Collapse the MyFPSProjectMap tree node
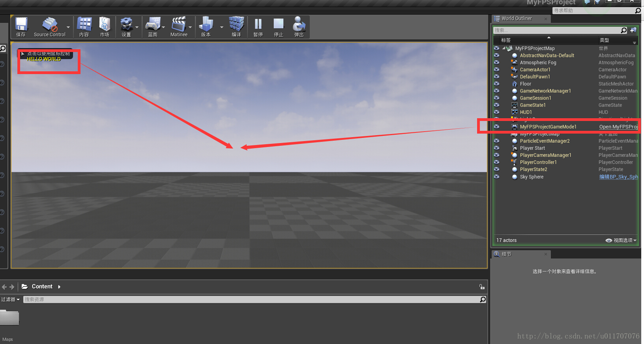Screen dimensions: 644x344 tap(504, 48)
